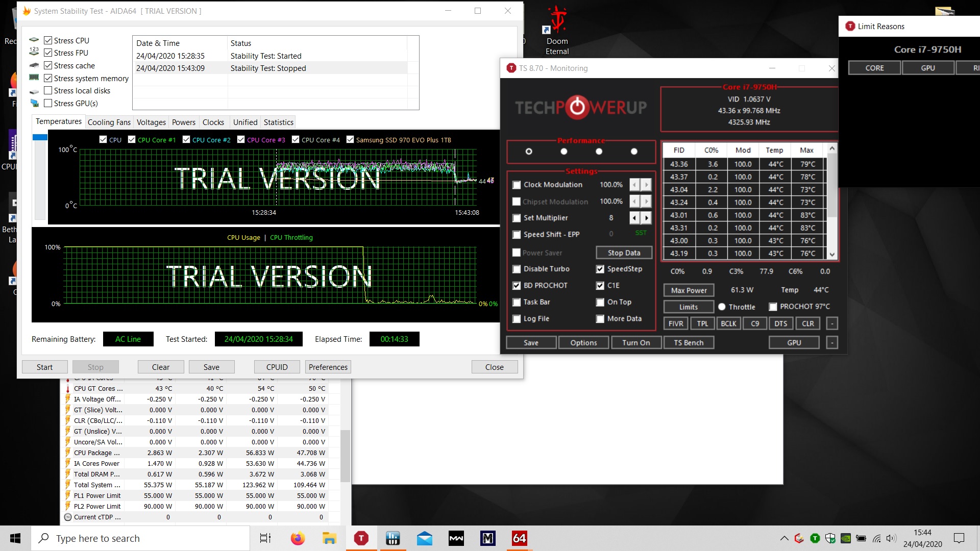This screenshot has height=551, width=980.
Task: Click the minus button next to GPU
Action: tap(832, 343)
